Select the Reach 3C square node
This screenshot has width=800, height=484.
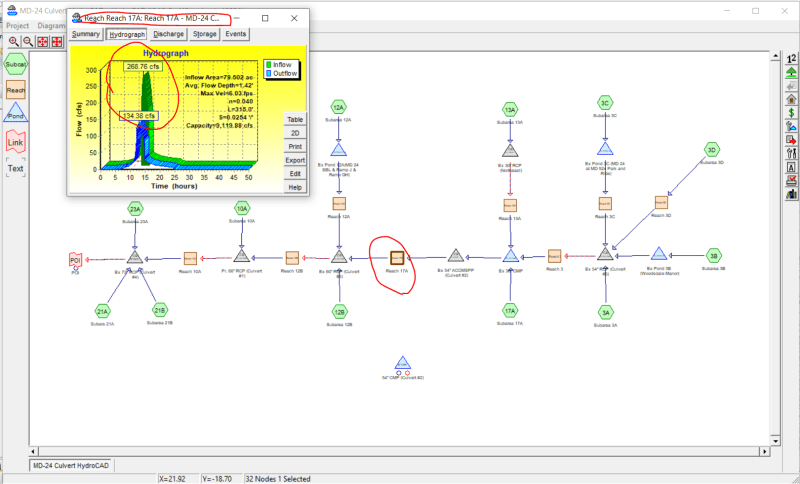605,203
